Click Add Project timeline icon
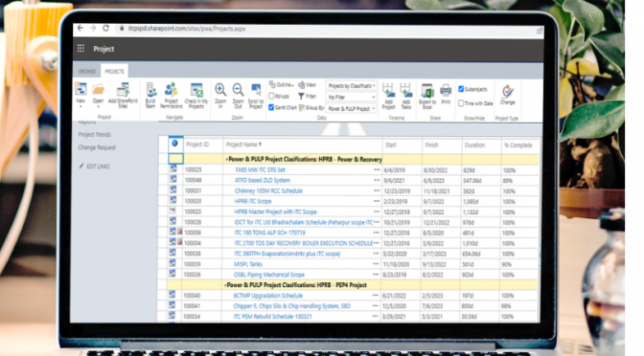This screenshot has width=644, height=356. click(x=388, y=90)
